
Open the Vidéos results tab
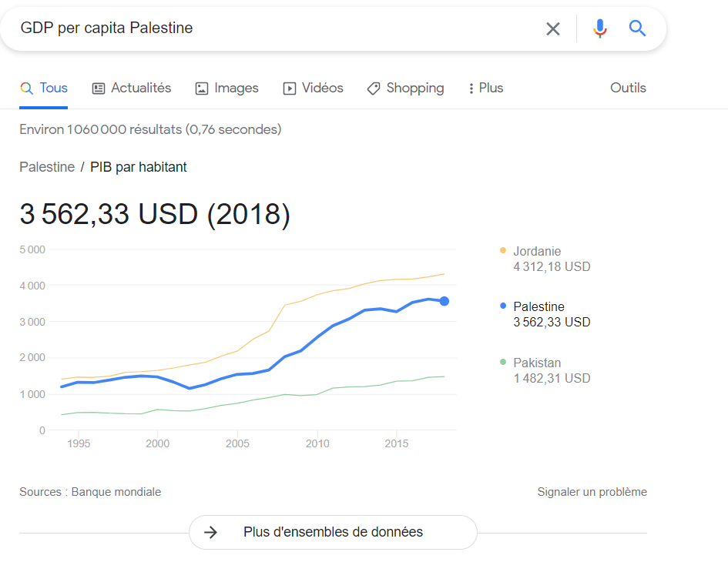pos(313,88)
